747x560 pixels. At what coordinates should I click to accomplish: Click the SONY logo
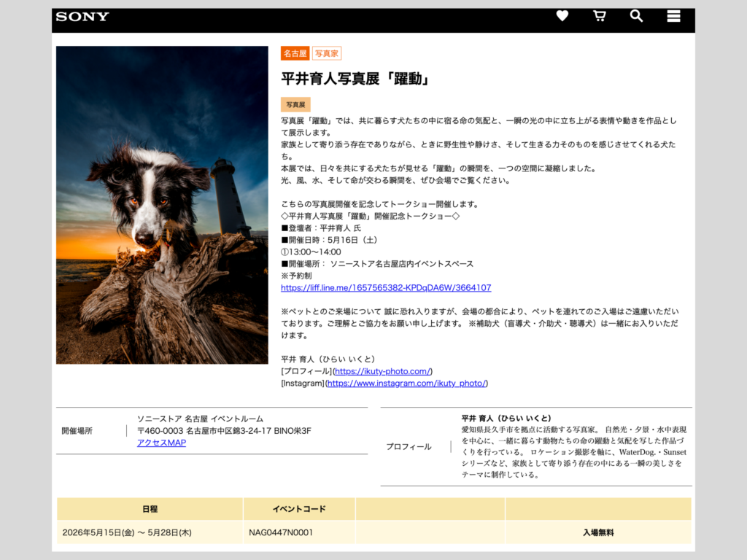(x=82, y=16)
